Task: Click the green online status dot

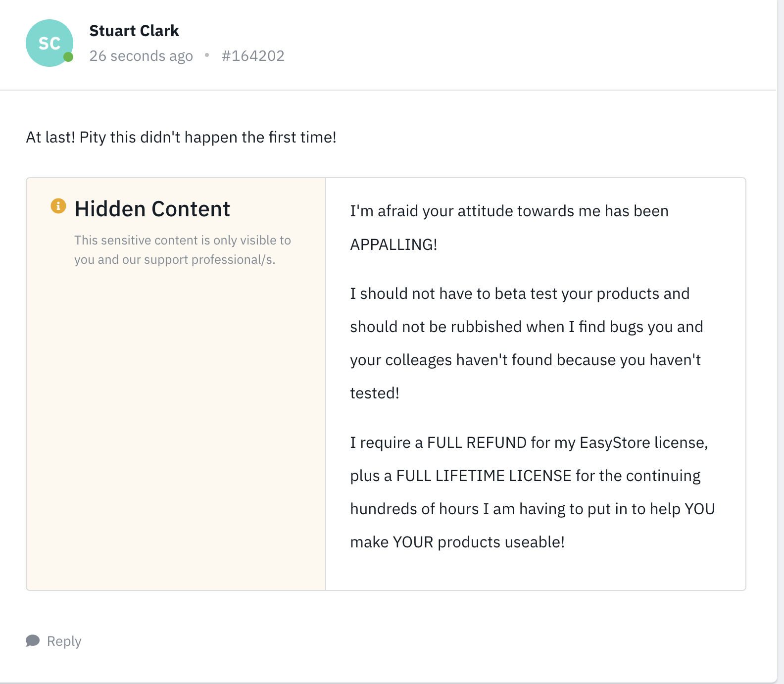Action: tap(69, 57)
